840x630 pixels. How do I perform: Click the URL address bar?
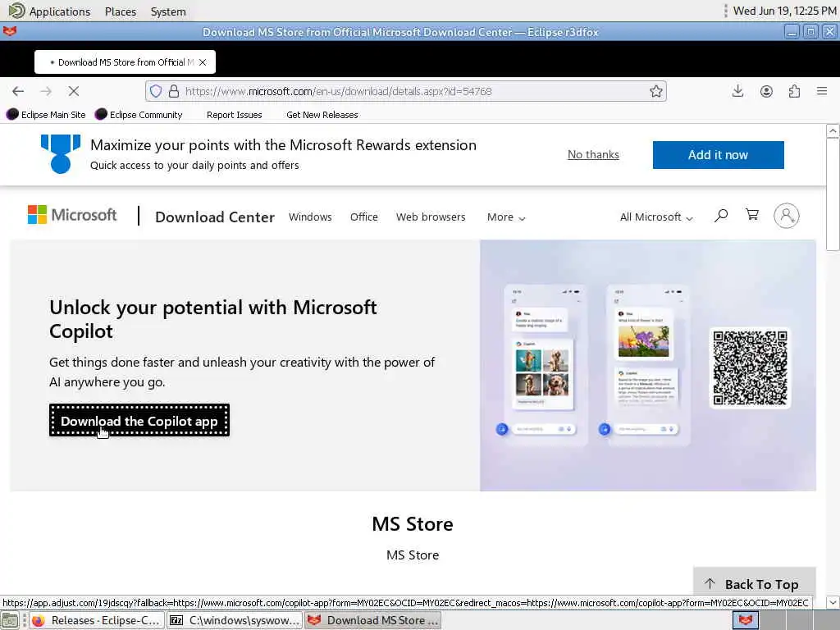pos(406,91)
